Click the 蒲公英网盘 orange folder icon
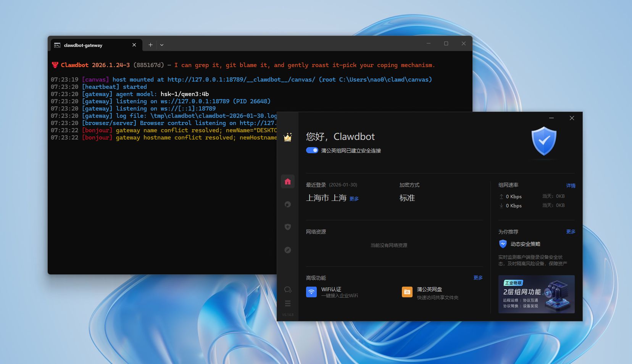The width and height of the screenshot is (632, 364). [407, 292]
